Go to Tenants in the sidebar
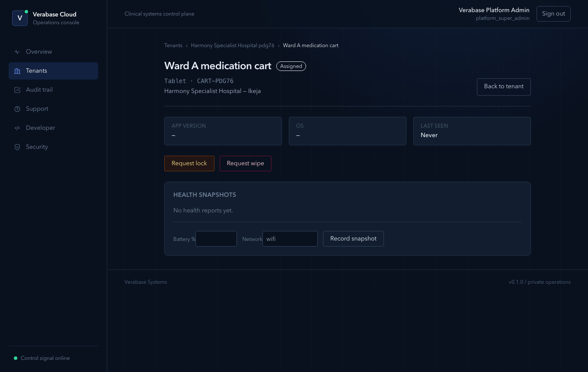This screenshot has height=372, width=588. [x=53, y=71]
